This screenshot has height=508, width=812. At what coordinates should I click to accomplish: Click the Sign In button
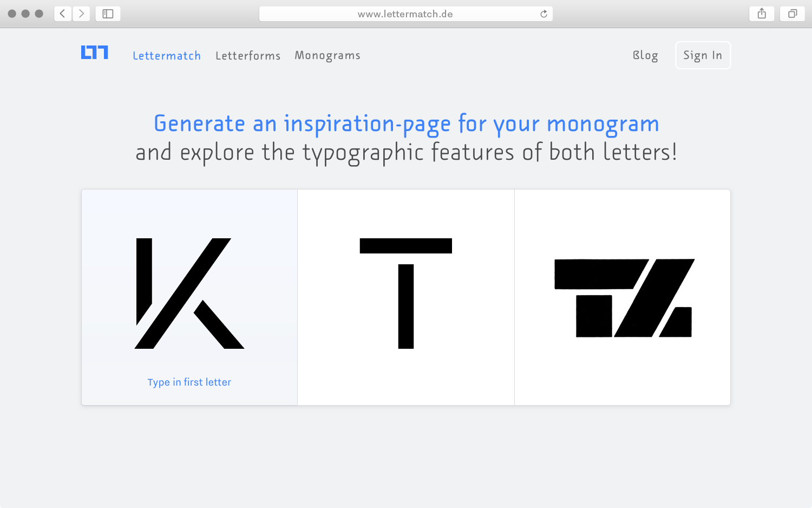point(703,55)
